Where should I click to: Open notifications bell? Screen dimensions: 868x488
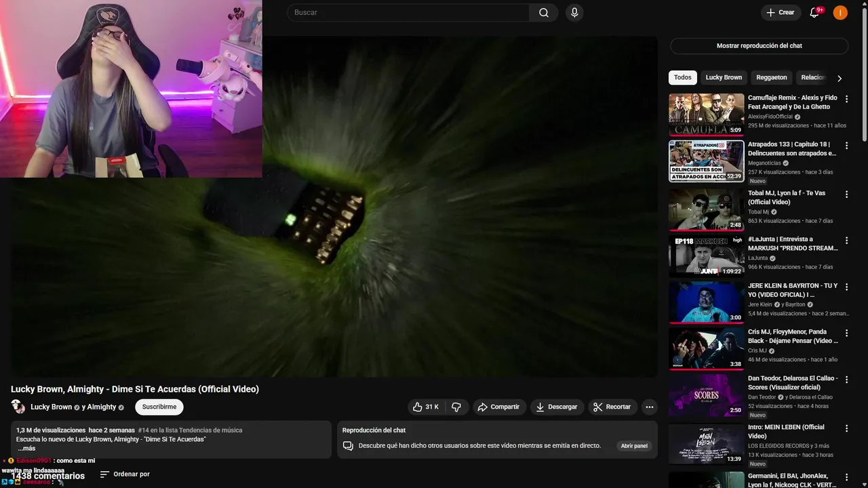[x=815, y=12]
